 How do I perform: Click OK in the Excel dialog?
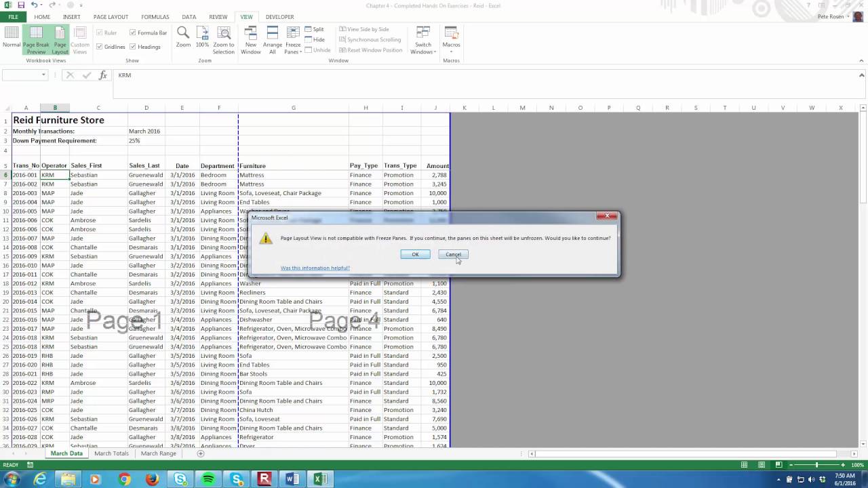(x=415, y=254)
